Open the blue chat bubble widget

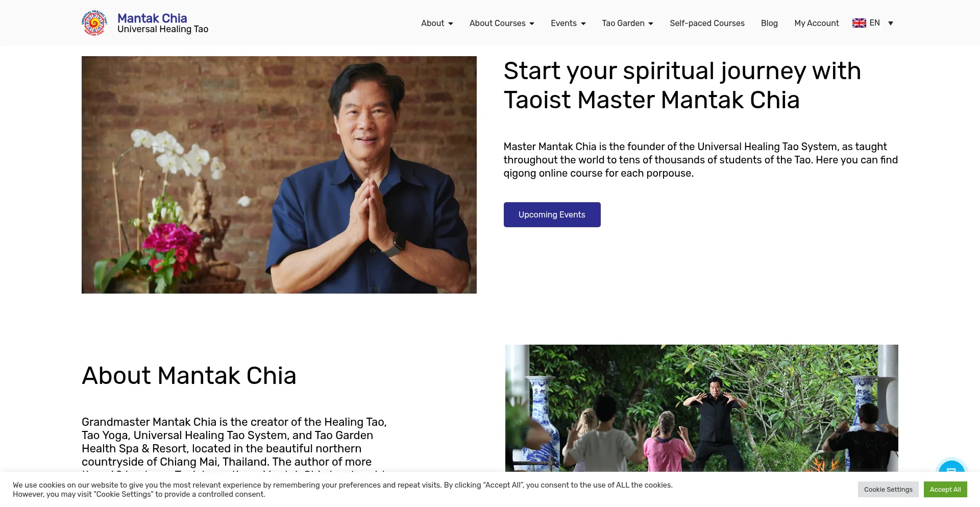click(951, 468)
